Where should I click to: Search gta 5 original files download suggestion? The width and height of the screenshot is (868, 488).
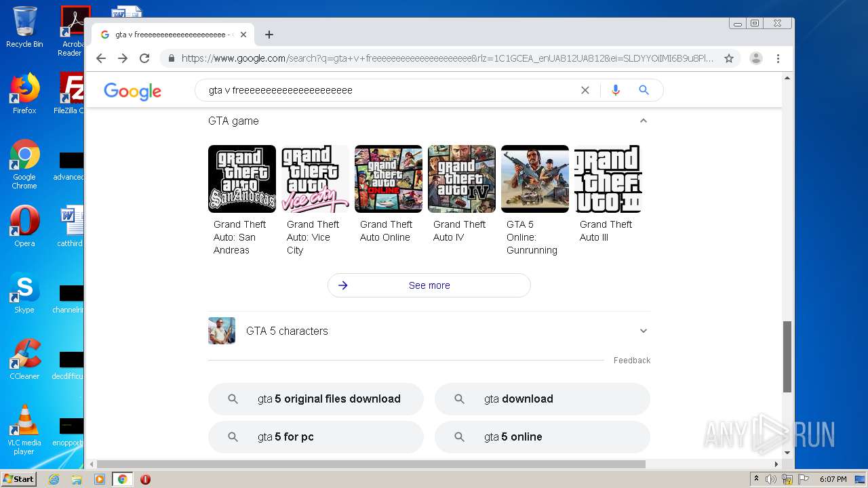tap(316, 399)
